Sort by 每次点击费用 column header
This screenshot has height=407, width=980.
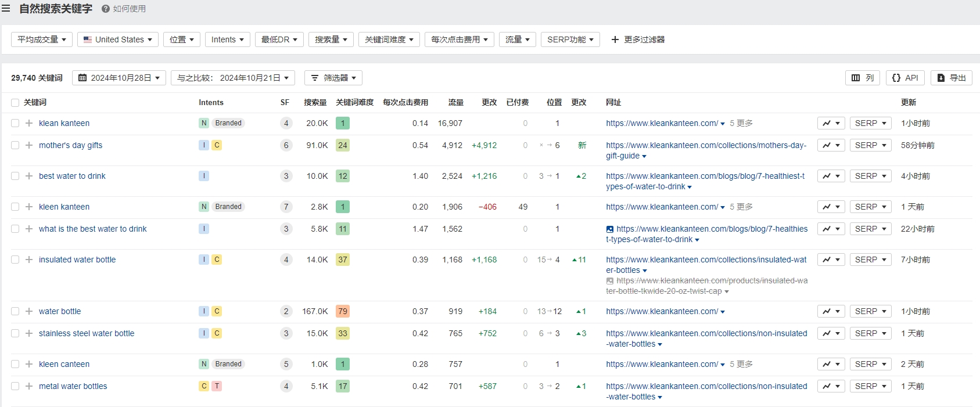click(x=405, y=102)
